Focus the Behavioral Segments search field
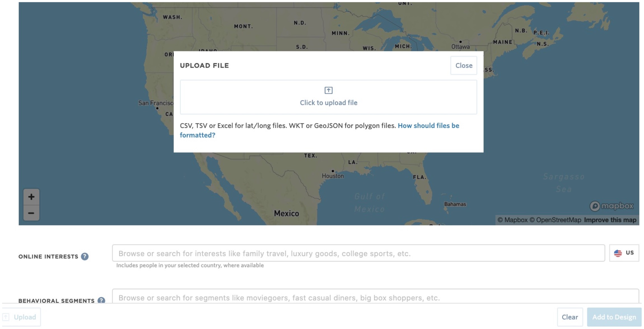Screen dimensions: 644x329 click(375, 297)
